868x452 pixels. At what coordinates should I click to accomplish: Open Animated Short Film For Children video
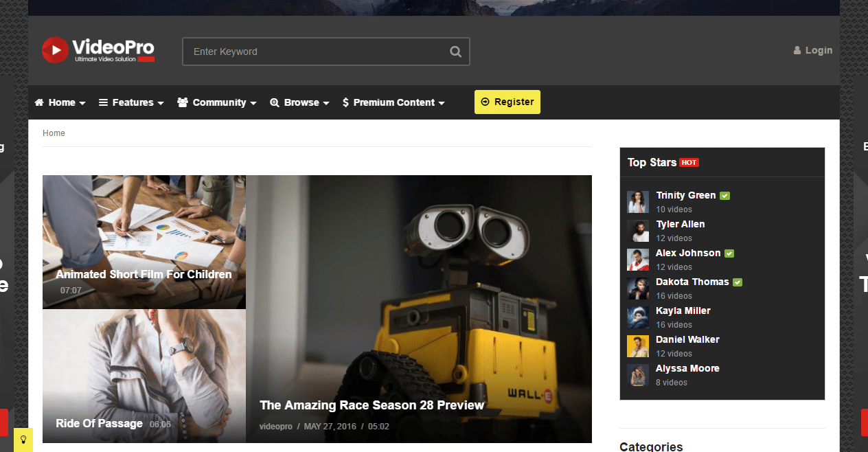click(144, 274)
